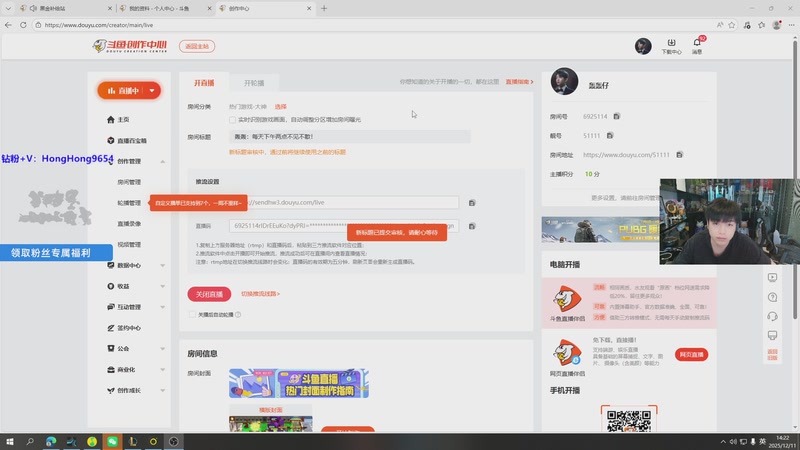Open WeChat from the Windows taskbar
The image size is (800, 450).
coord(113,441)
